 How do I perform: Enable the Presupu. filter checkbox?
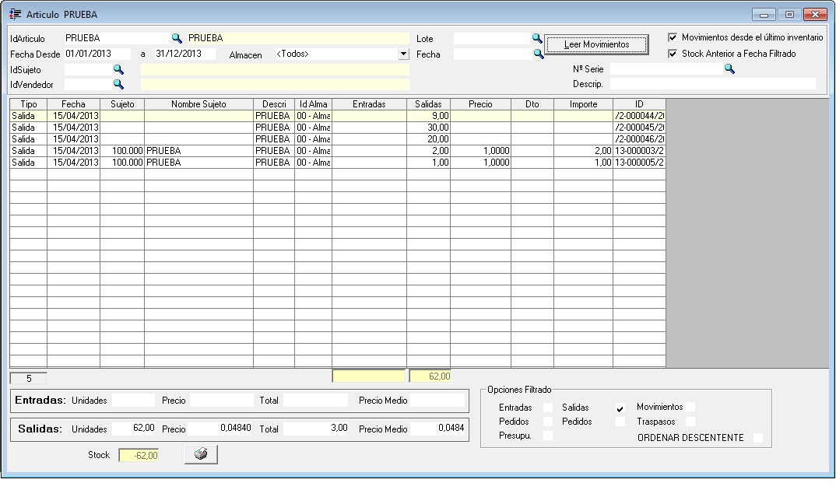point(548,436)
